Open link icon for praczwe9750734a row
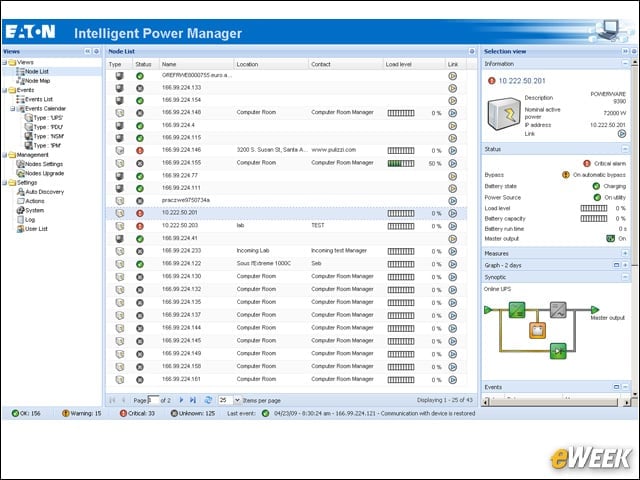 452,201
